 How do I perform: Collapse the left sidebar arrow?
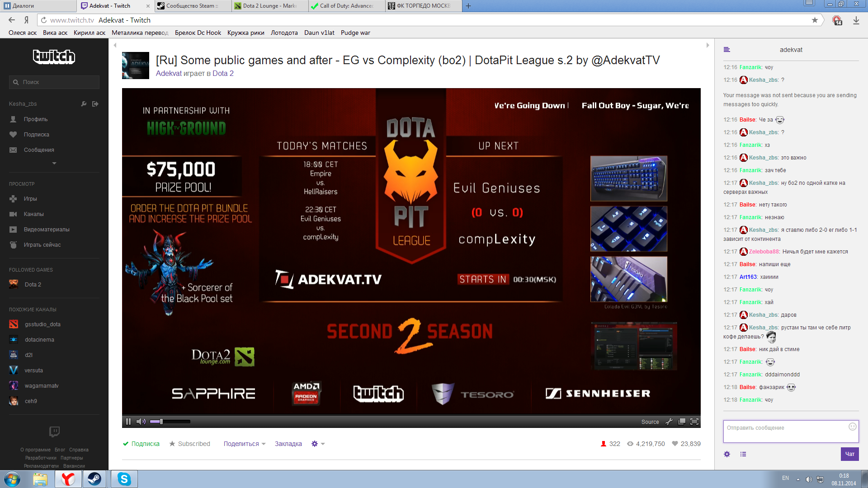115,45
